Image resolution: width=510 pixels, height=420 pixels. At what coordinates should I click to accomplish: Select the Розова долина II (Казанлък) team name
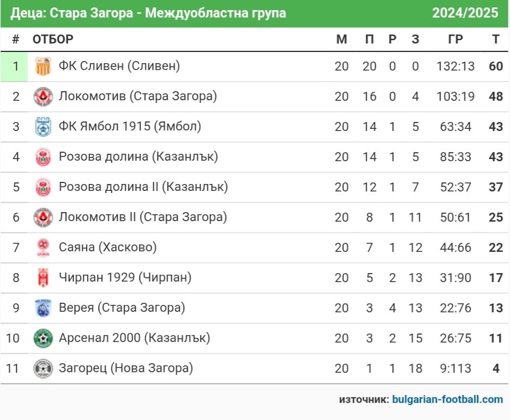[143, 187]
